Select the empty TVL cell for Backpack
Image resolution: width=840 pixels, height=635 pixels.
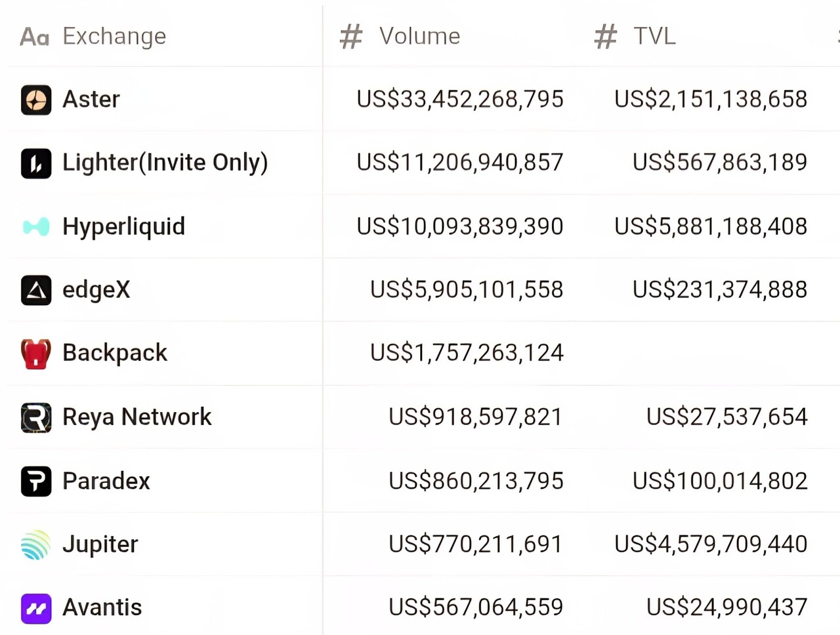coord(709,353)
